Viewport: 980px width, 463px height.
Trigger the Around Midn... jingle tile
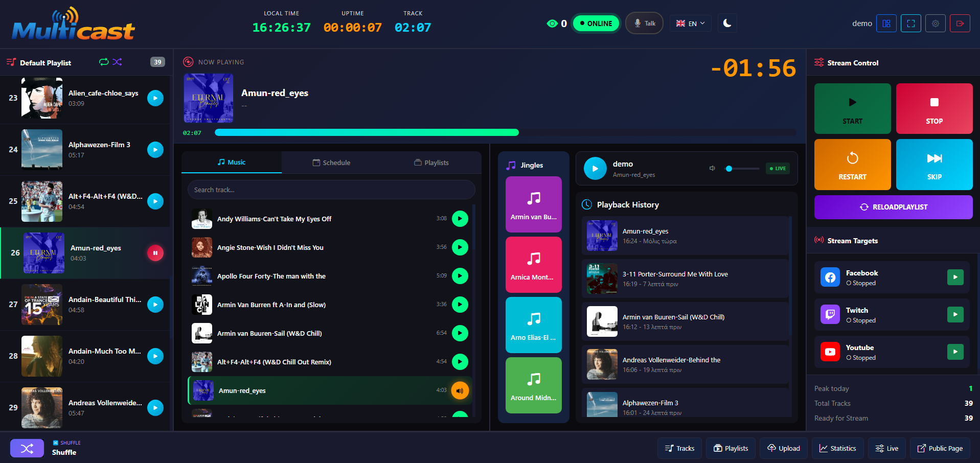pyautogui.click(x=533, y=385)
